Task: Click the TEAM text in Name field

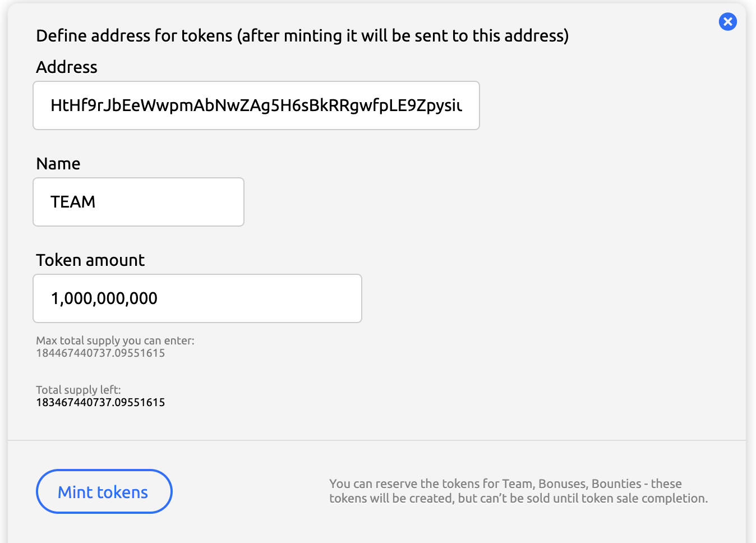Action: pyautogui.click(x=73, y=202)
